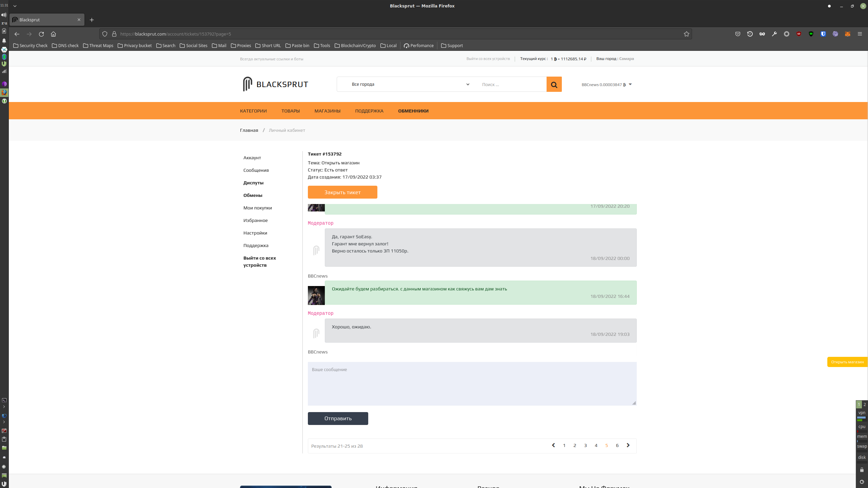868x488 pixels.
Task: Open ОБМЕННИКИ menu
Action: click(413, 111)
